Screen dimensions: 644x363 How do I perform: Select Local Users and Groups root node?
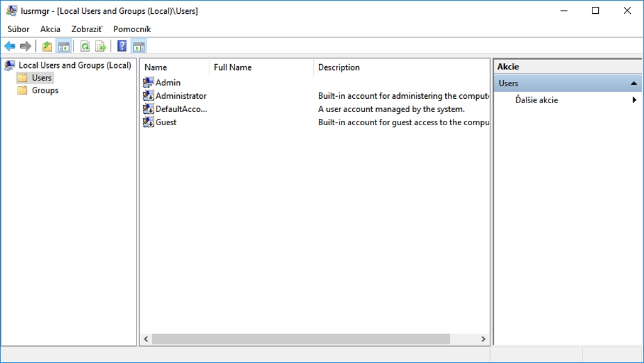point(74,65)
